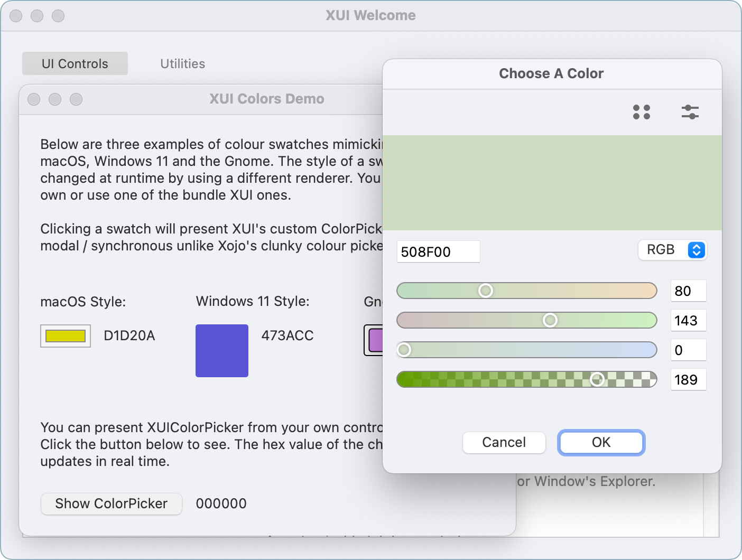Click the blue slider thumb
This screenshot has width=742, height=560.
tap(404, 350)
